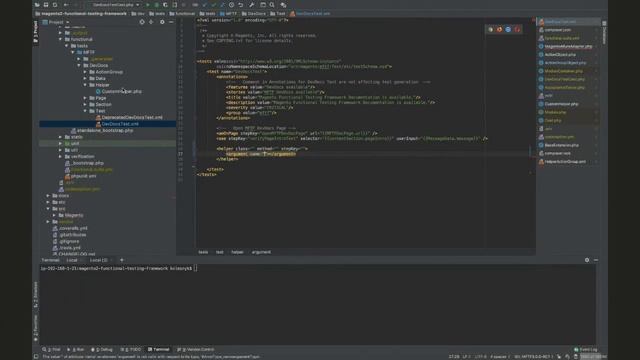
Task: Click the Favorites vertical side tab
Action: [36, 328]
